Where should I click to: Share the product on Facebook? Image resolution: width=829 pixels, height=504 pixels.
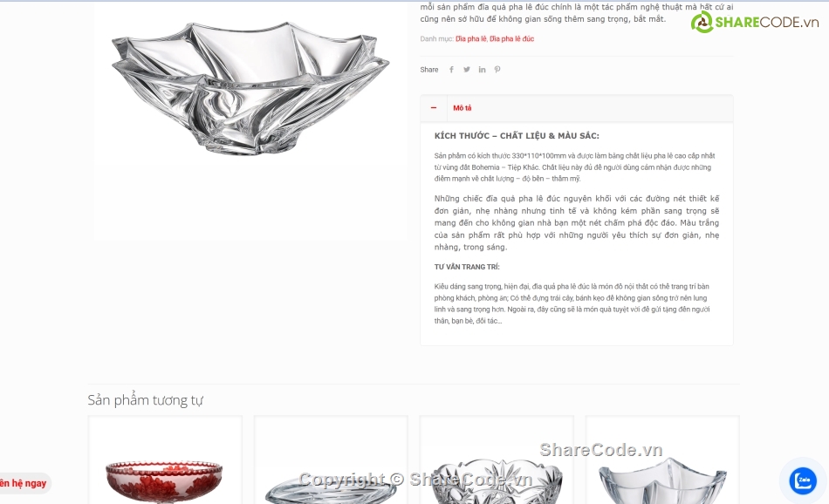tap(451, 70)
